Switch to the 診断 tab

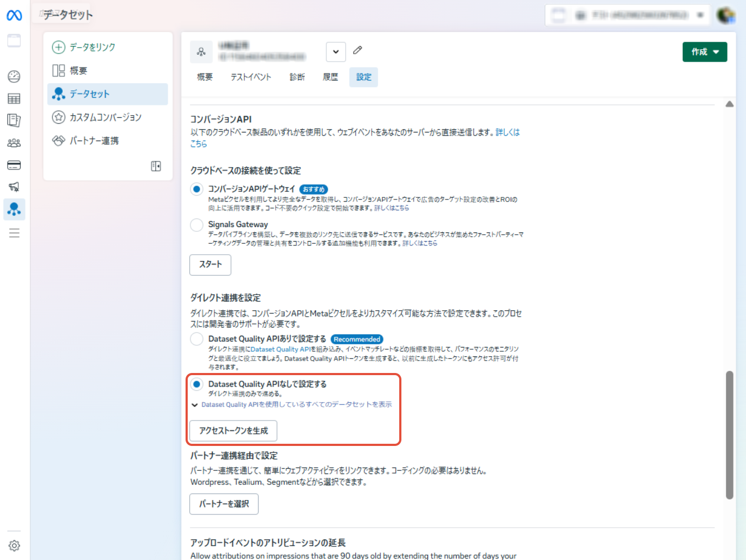pyautogui.click(x=297, y=77)
